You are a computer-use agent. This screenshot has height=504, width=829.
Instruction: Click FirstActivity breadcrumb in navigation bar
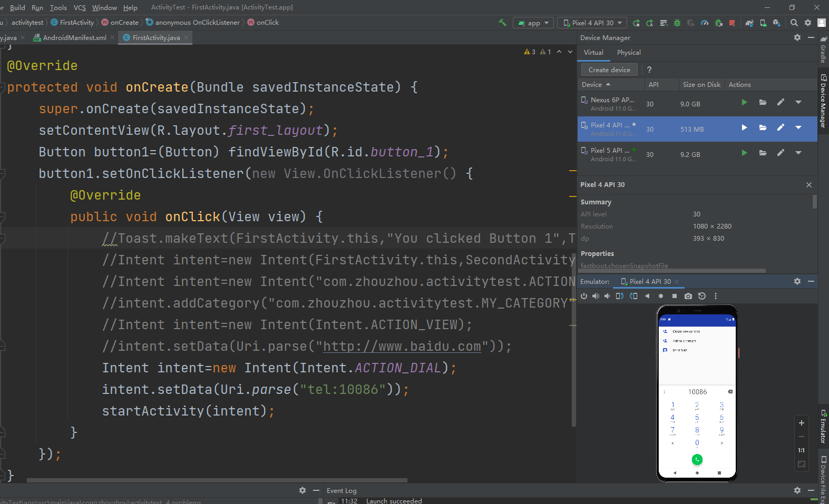72,23
